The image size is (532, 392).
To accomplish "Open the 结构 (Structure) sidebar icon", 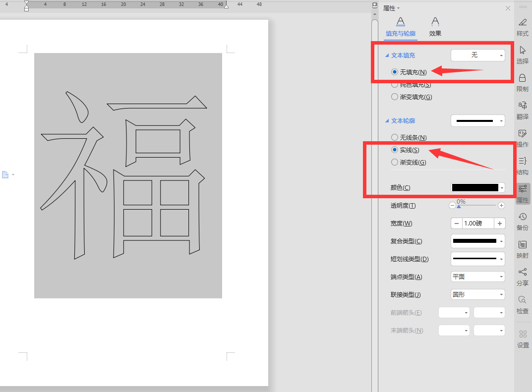I will pos(523,166).
